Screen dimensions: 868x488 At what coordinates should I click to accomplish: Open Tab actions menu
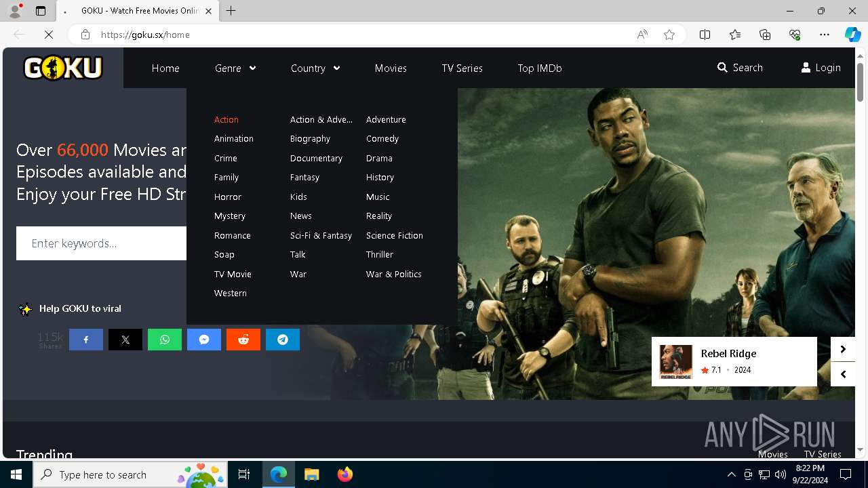pos(41,11)
